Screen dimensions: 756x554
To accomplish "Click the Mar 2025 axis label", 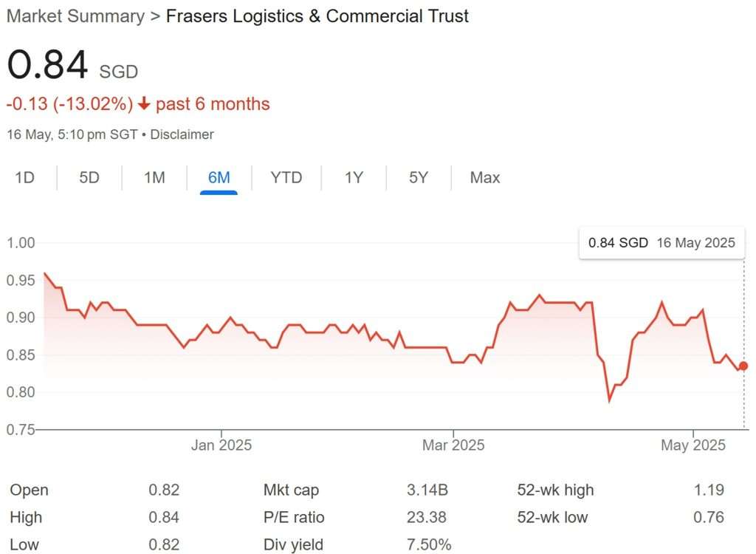I will [453, 445].
